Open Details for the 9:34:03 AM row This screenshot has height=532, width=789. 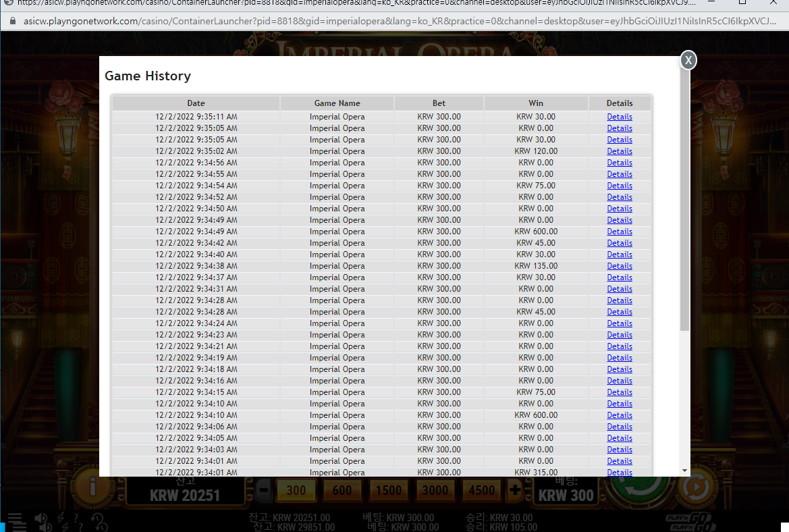pyautogui.click(x=620, y=450)
